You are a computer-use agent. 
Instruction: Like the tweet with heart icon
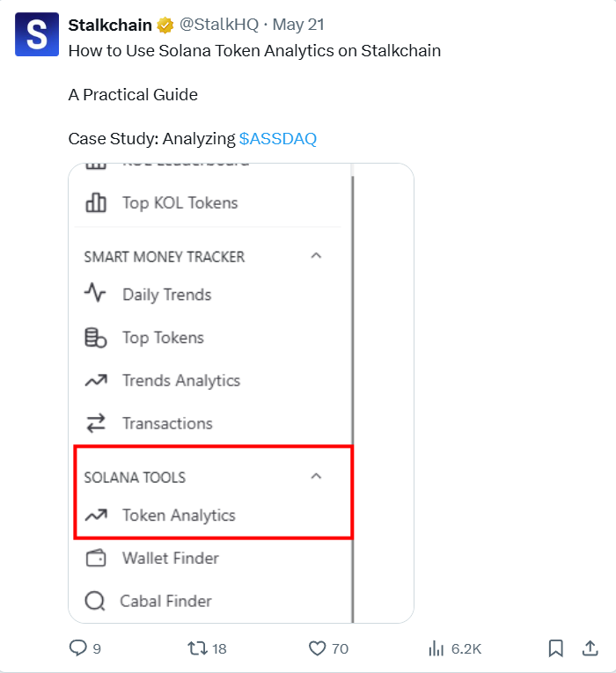tap(317, 648)
